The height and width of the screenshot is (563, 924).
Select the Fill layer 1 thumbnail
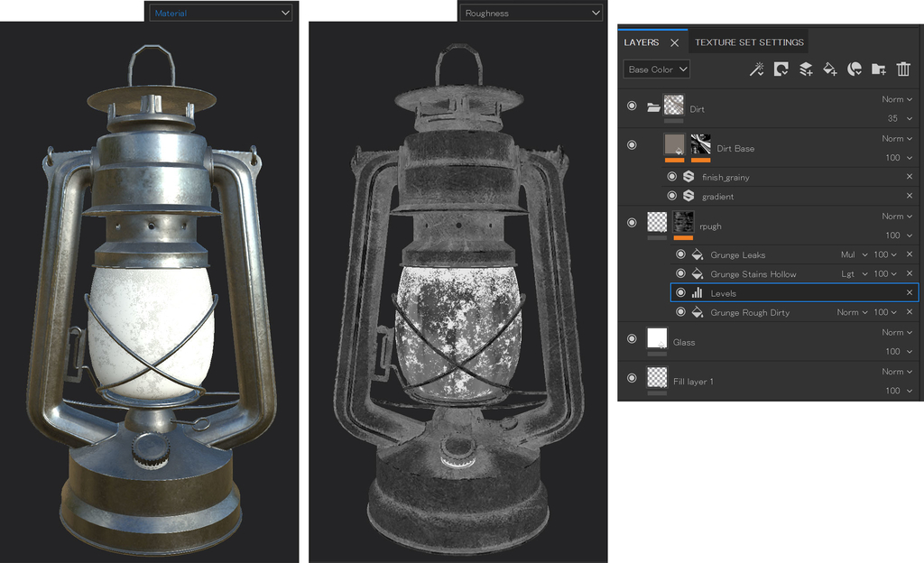(x=657, y=377)
